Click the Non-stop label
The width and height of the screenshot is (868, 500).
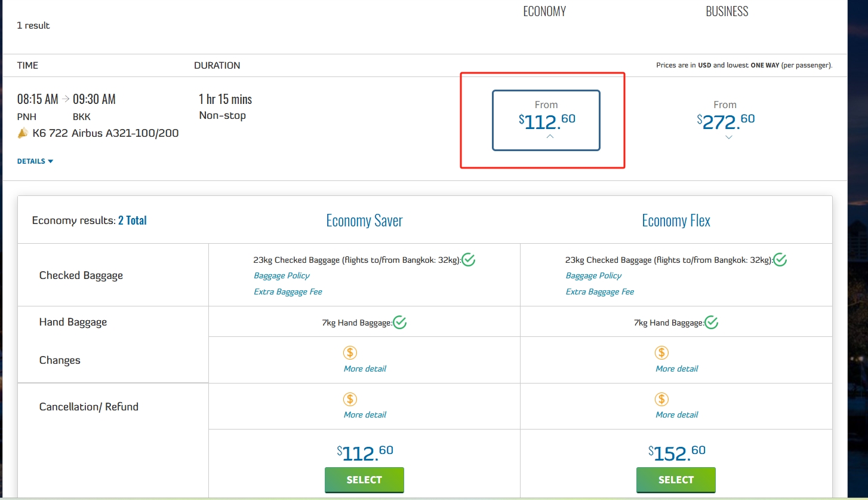click(222, 115)
